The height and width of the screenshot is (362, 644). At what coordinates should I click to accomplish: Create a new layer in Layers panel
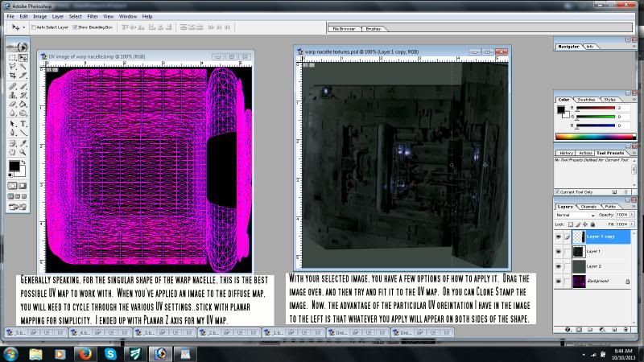614,330
